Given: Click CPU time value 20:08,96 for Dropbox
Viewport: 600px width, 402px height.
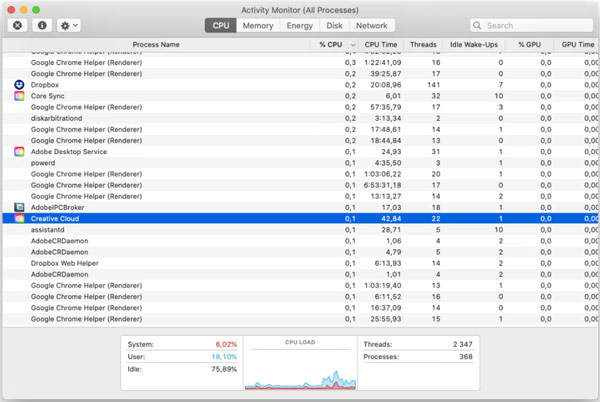Looking at the screenshot, I should [386, 85].
